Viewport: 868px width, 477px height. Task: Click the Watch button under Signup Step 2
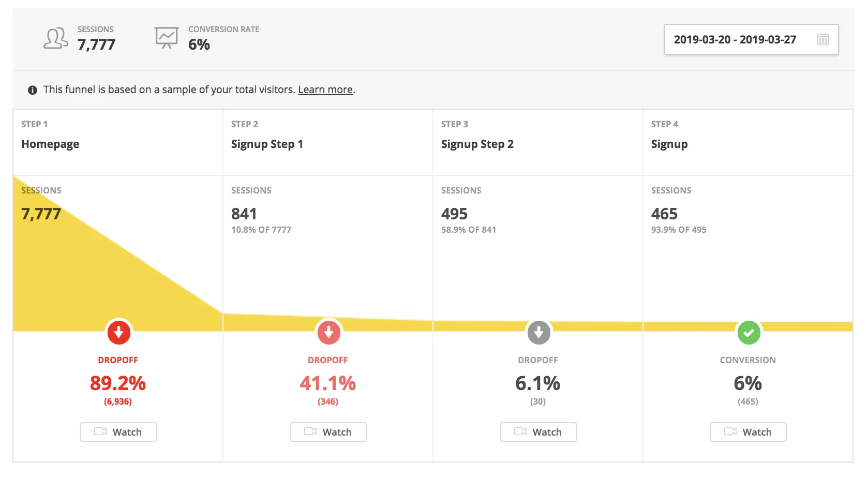pos(538,432)
